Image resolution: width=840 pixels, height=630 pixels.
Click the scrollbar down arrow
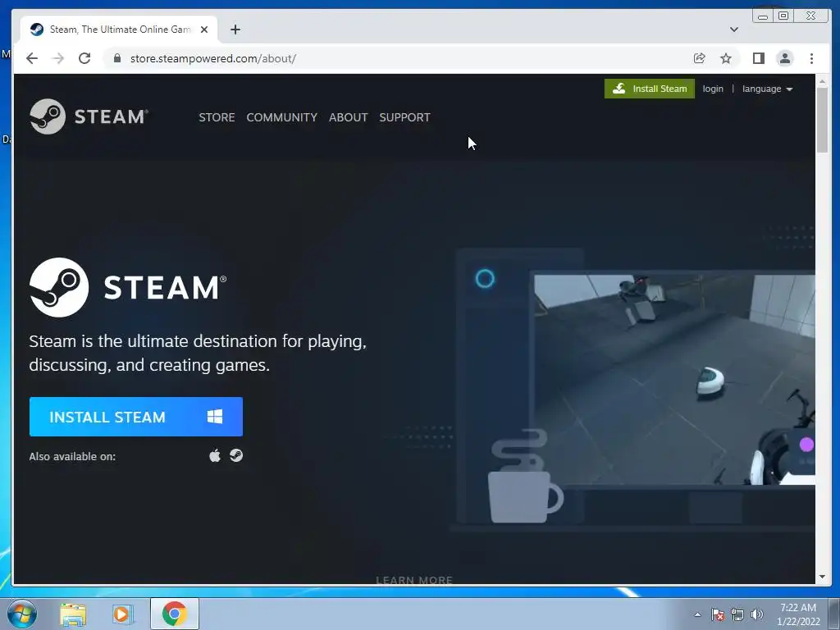[822, 577]
